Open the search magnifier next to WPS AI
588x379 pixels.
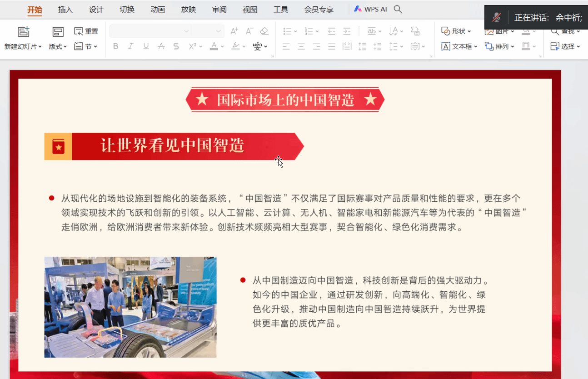[x=398, y=9]
